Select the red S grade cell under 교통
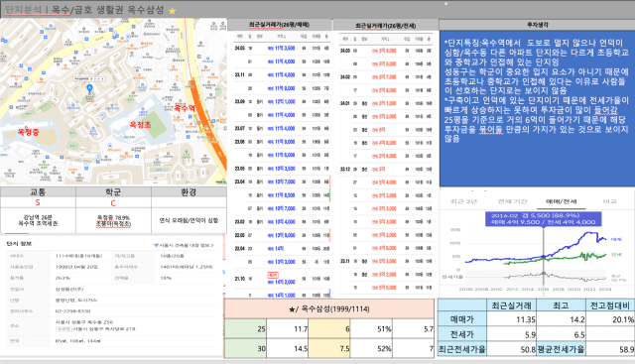This screenshot has height=364, width=635. pos(38,203)
